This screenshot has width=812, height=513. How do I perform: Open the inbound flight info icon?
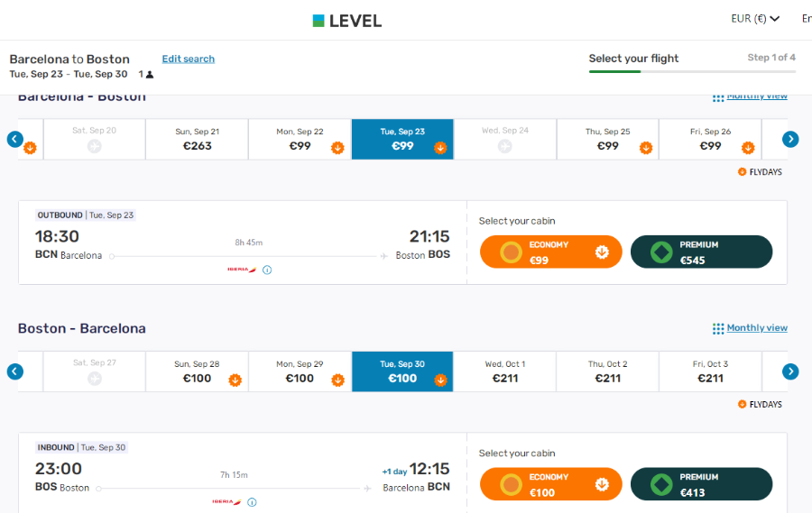(x=253, y=502)
